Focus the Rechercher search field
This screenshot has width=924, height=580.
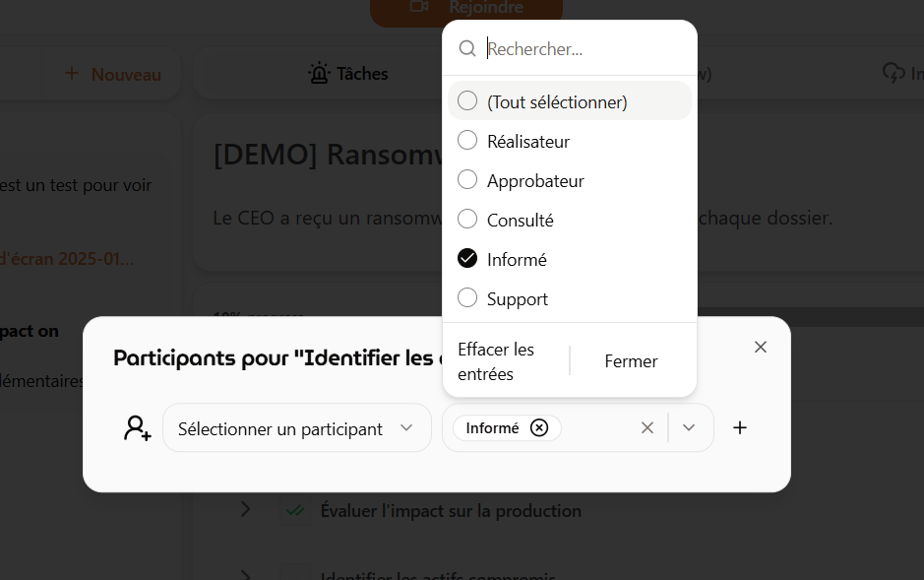pyautogui.click(x=585, y=48)
